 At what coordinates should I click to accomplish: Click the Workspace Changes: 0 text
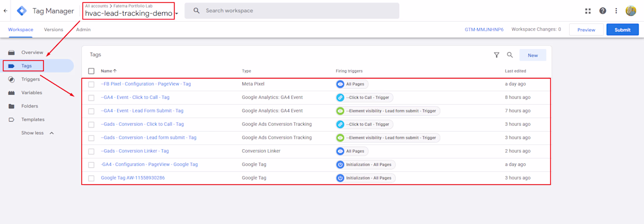pos(536,30)
